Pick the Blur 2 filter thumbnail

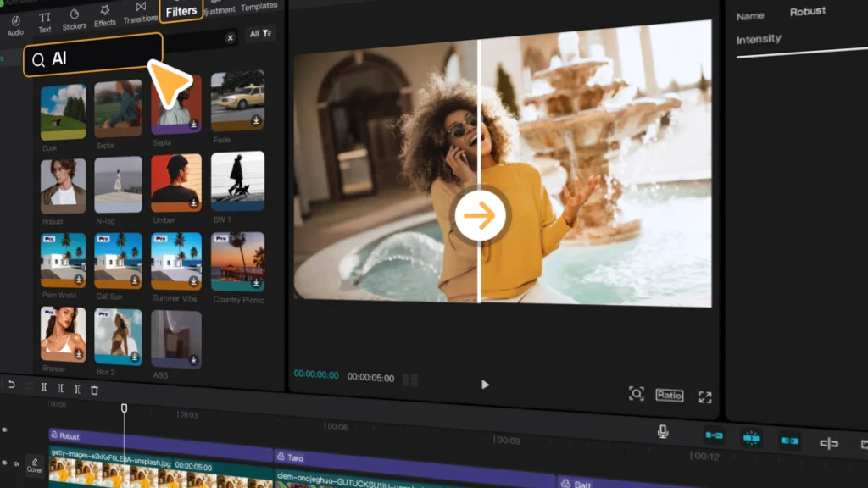(118, 337)
